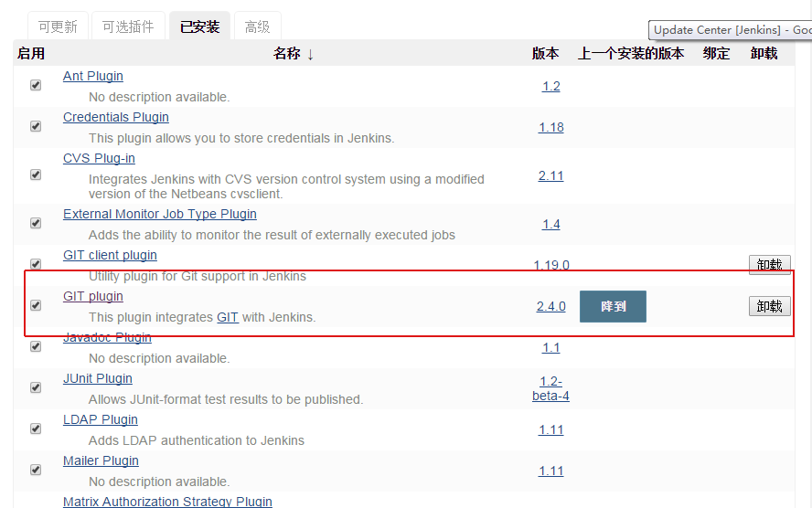Open version 1.2 link for Ant Plugin
Screen dimensions: 812x508
pos(551,87)
